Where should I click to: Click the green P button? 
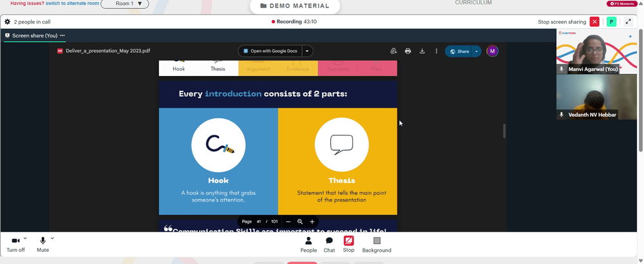pyautogui.click(x=612, y=22)
